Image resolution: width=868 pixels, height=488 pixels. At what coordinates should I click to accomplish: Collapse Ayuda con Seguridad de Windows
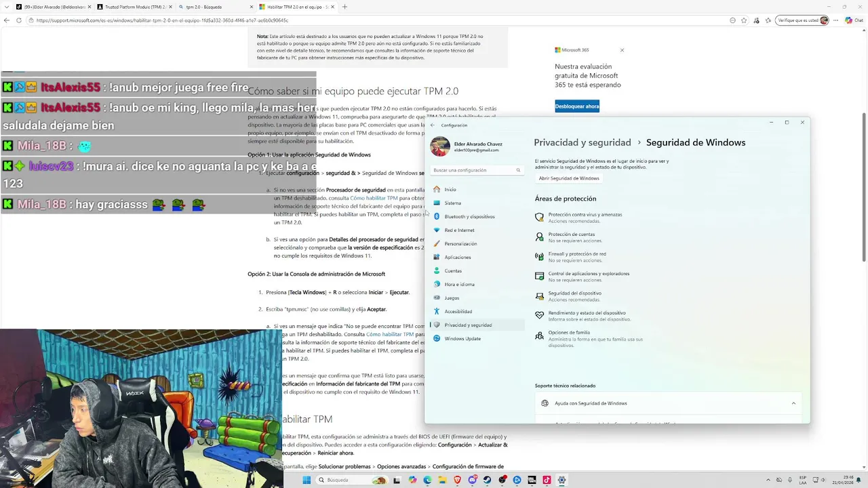793,403
